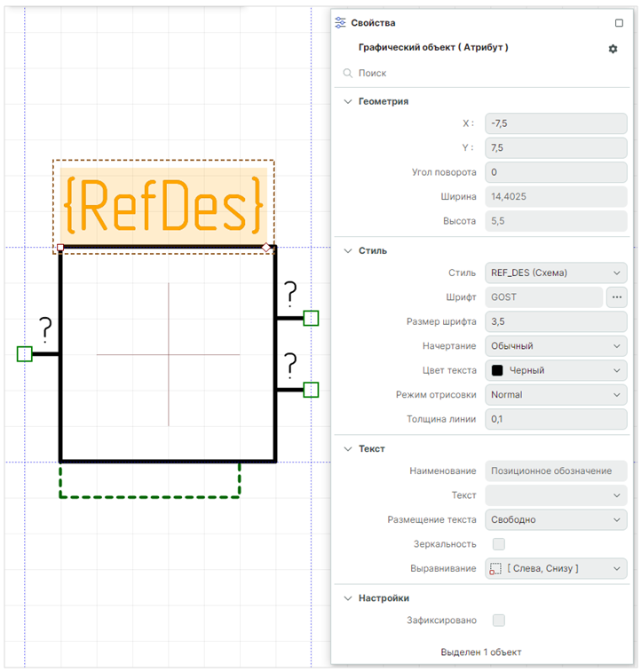Toggle the Зафиксировано checkbox
Screen dimensions: 641x672
[x=498, y=621]
